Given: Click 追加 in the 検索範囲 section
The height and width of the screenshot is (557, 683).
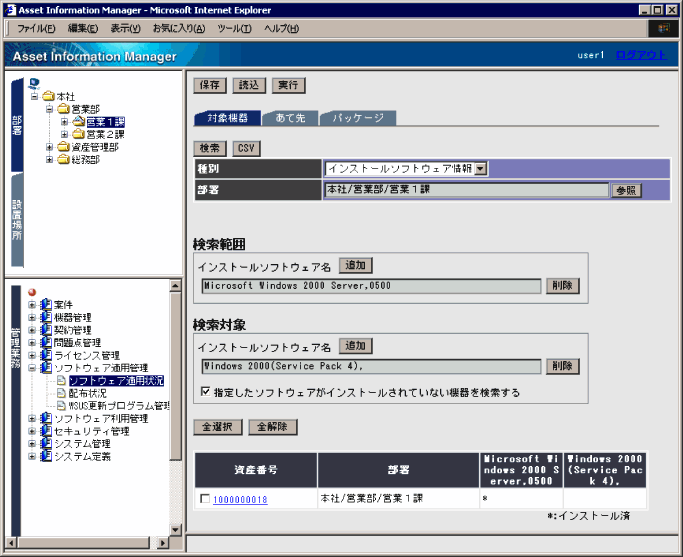Looking at the screenshot, I should pyautogui.click(x=355, y=265).
